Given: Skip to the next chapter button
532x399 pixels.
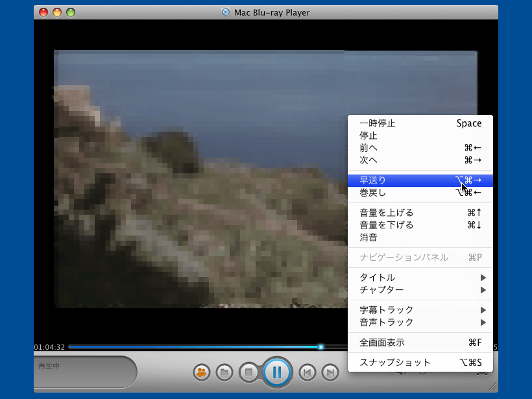Looking at the screenshot, I should coord(330,372).
